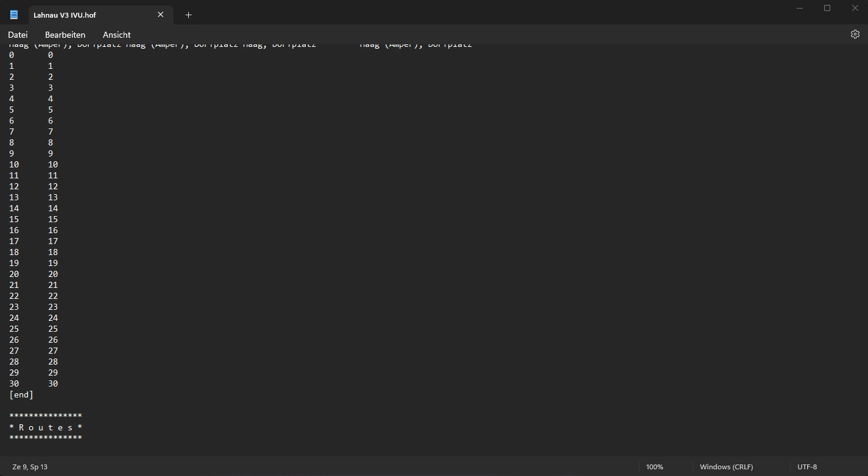Place cursor on the [end] line
The image size is (868, 476).
point(21,394)
